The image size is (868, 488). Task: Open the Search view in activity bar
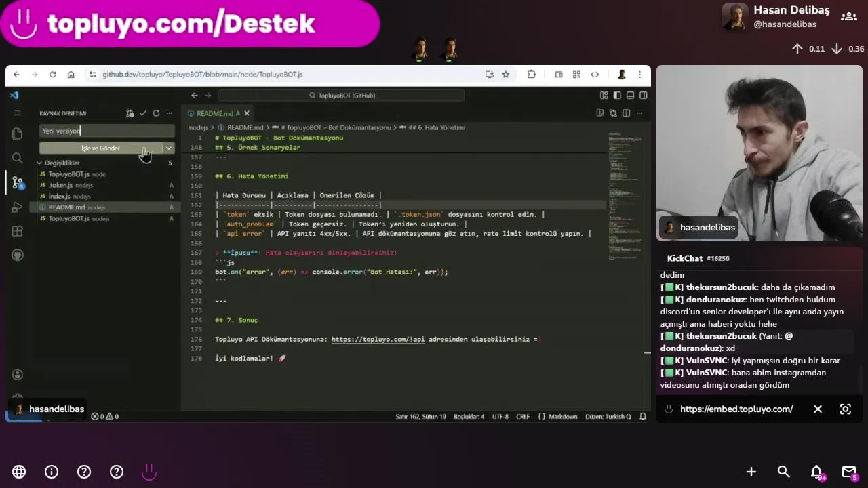pyautogui.click(x=18, y=158)
